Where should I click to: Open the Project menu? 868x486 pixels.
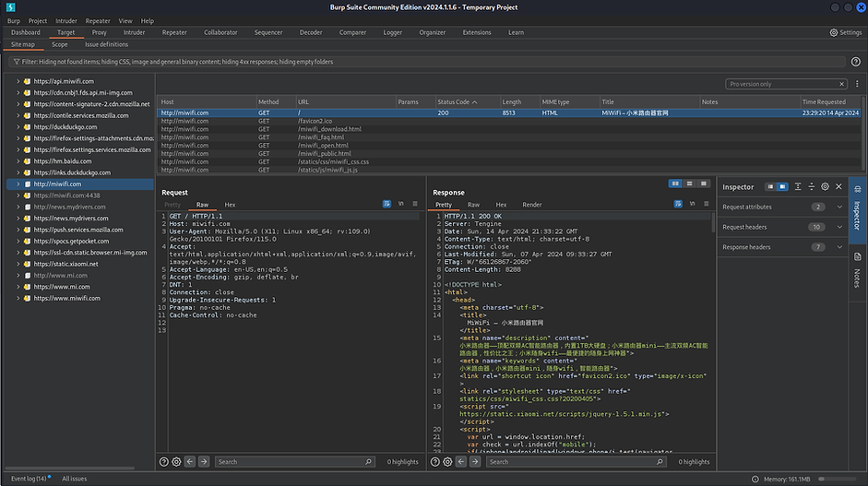pos(38,21)
